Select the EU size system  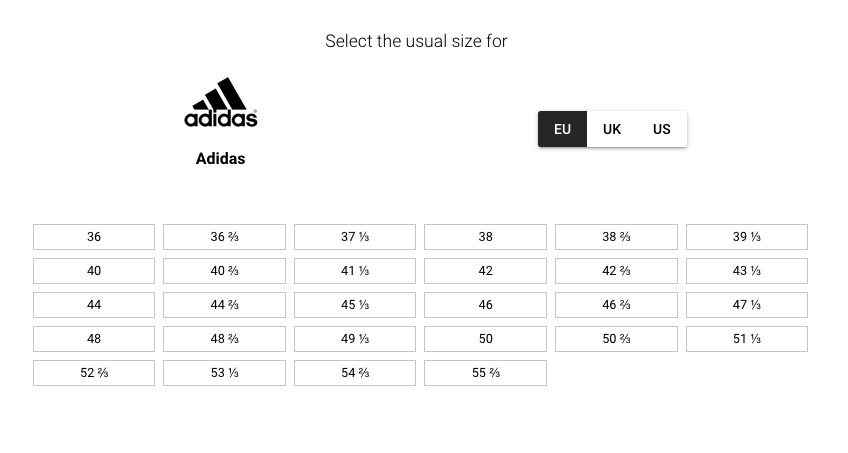click(562, 129)
